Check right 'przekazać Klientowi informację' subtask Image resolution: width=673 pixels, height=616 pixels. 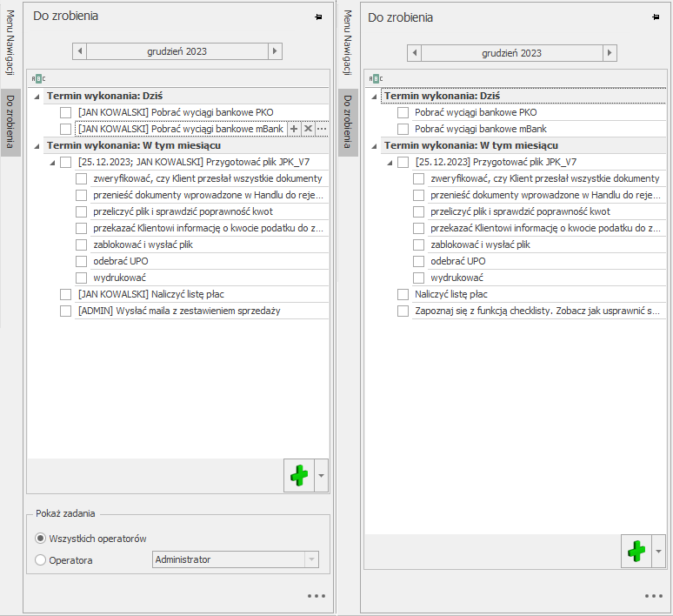[418, 228]
